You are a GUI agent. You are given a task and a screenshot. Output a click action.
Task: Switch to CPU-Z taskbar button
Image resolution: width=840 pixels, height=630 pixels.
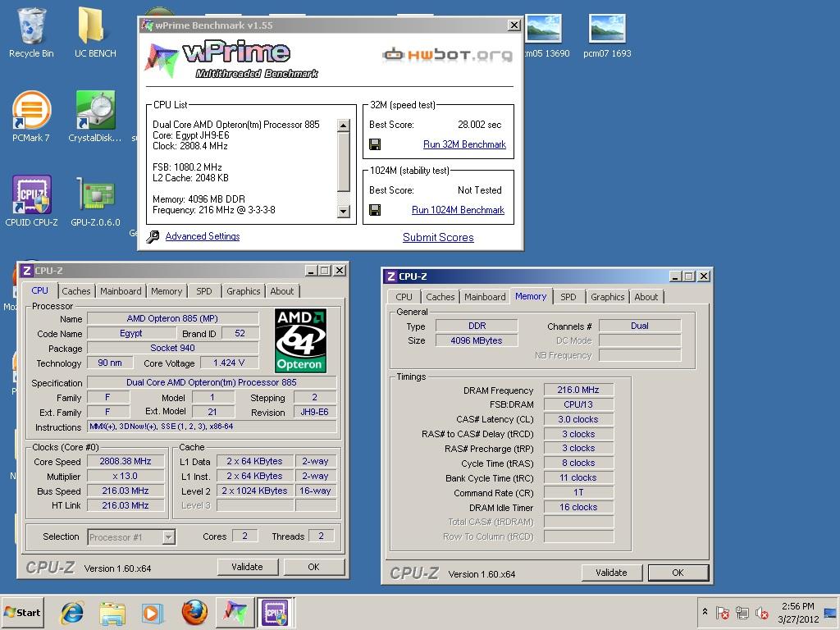(x=275, y=612)
